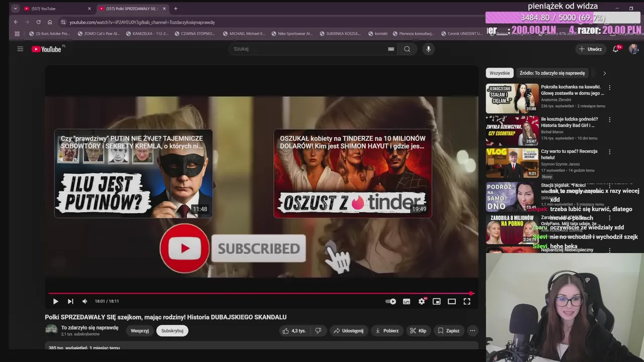Open the bookmarks apps grid icon
The height and width of the screenshot is (362, 644).
(x=17, y=34)
